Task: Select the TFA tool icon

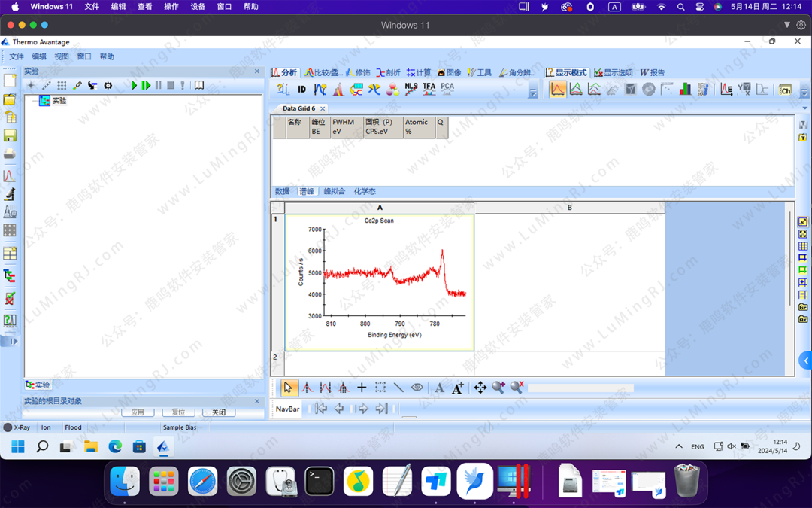Action: click(429, 89)
